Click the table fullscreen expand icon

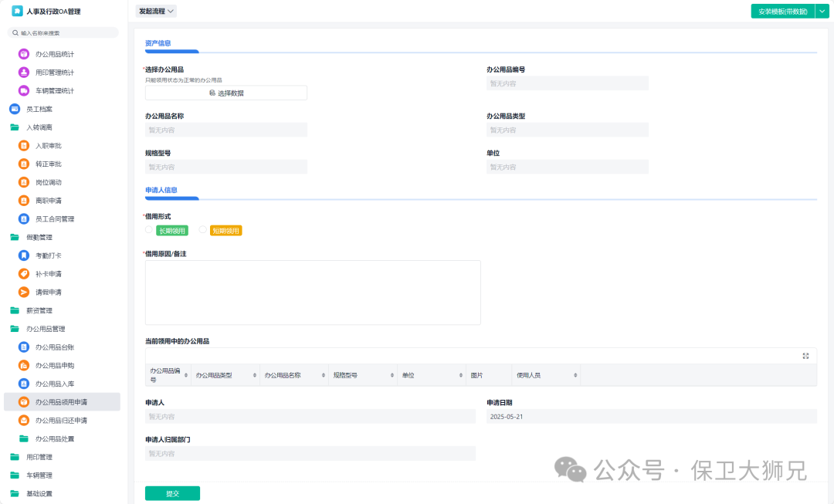pyautogui.click(x=805, y=356)
